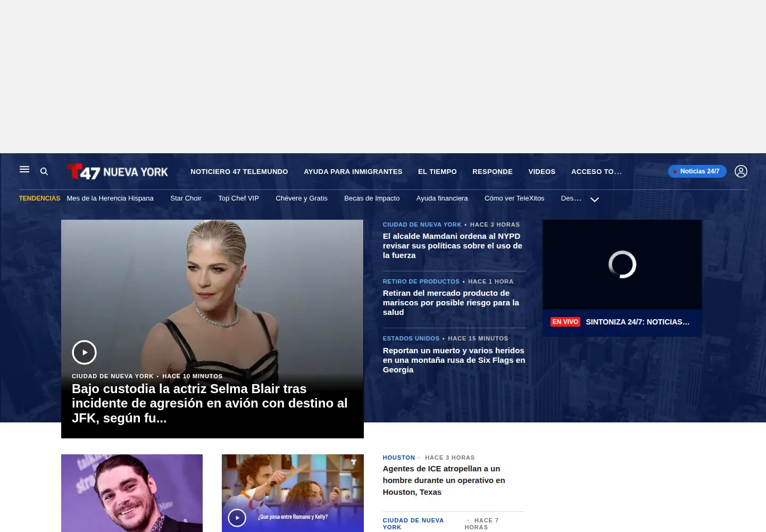The image size is (766, 532).
Task: Open the hamburger main menu
Action: pyautogui.click(x=24, y=169)
